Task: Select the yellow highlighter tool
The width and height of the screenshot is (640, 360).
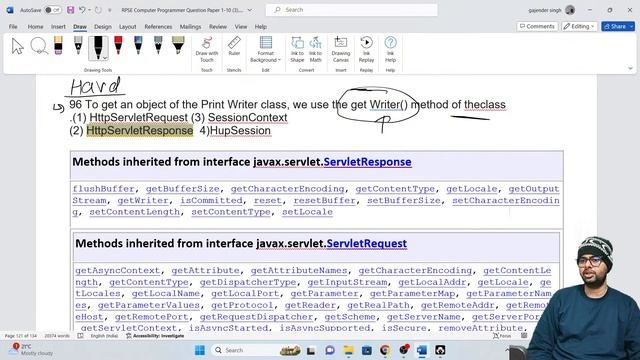Action: [178, 45]
